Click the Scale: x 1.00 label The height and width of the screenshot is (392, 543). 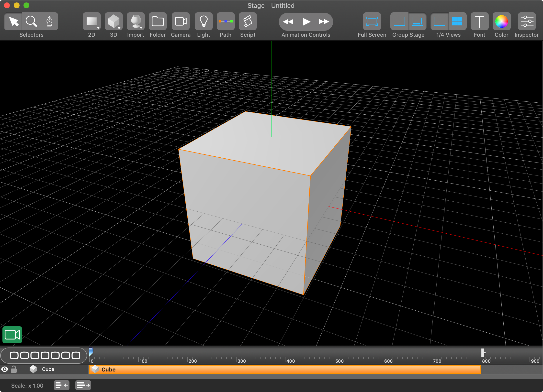(x=27, y=386)
